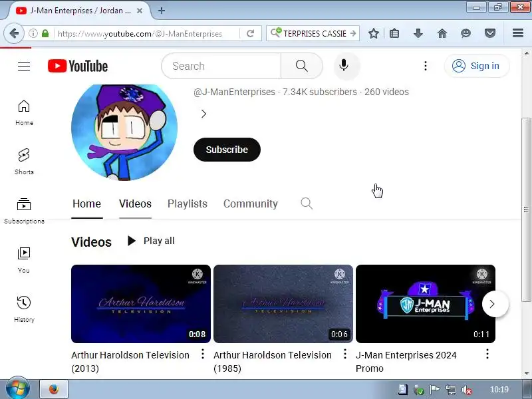Play Arthur Haroldson Television (2013) thumbnail
Viewport: 532px width, 399px height.
pos(141,304)
